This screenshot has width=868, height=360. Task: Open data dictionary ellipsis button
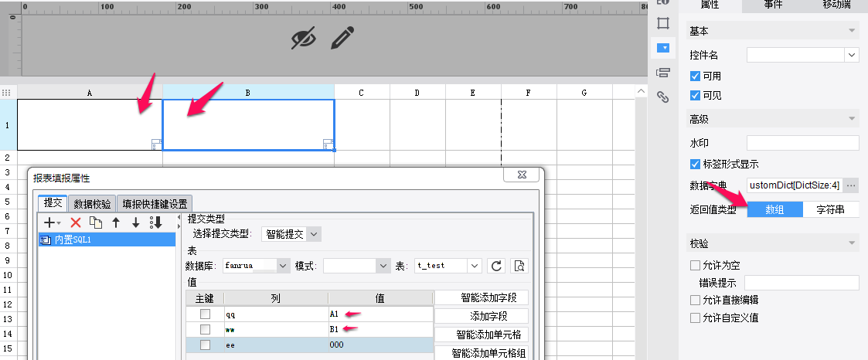point(852,185)
